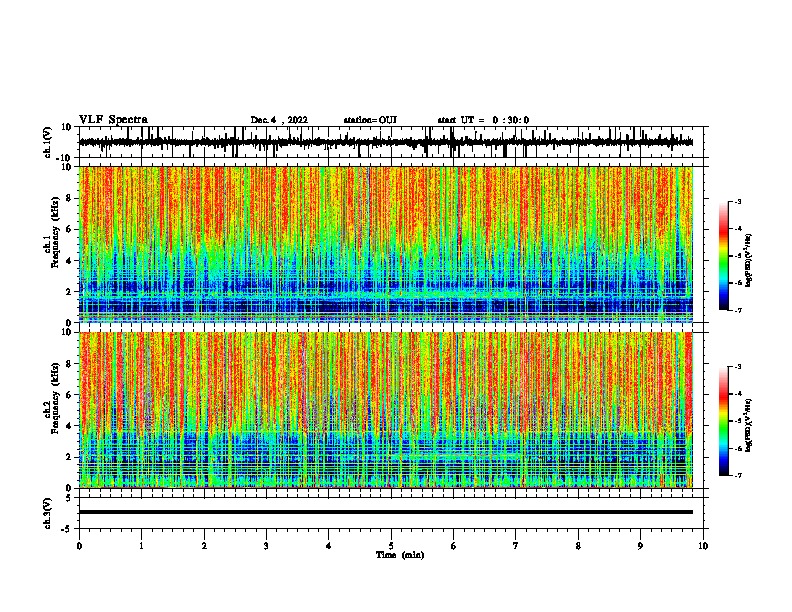
Task: Click the ch.1 spectrogram color scale bar
Action: (724, 256)
